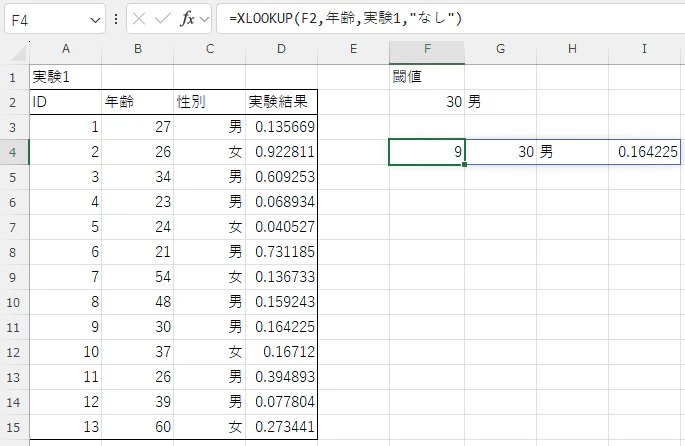Expand the dropdown next to fx
The height and width of the screenshot is (446, 685).
click(x=204, y=19)
